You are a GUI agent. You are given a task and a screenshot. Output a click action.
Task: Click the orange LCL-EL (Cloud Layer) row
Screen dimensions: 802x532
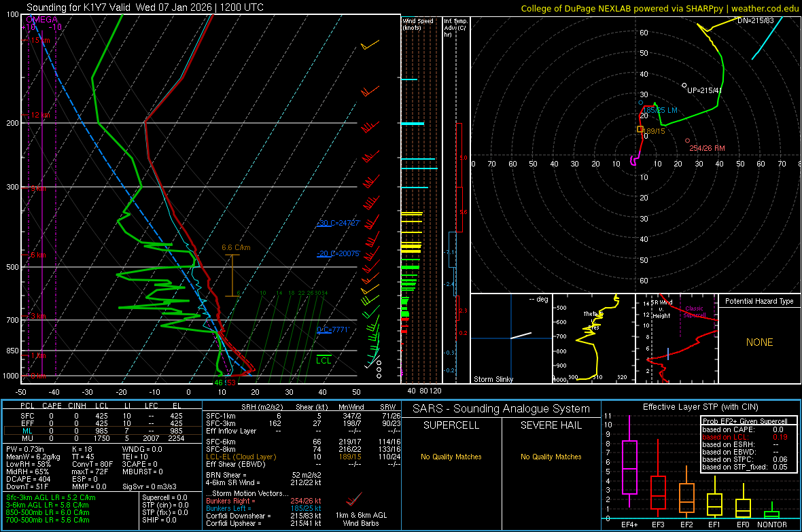(x=302, y=457)
